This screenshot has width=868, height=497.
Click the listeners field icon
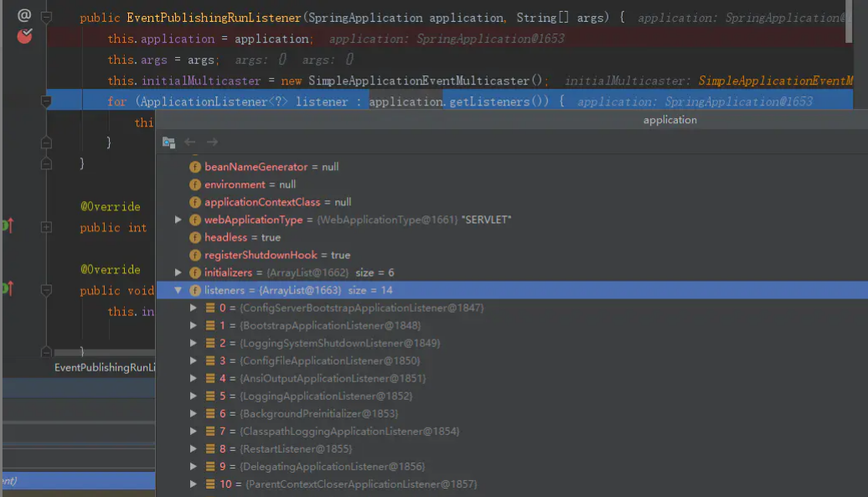pos(195,291)
